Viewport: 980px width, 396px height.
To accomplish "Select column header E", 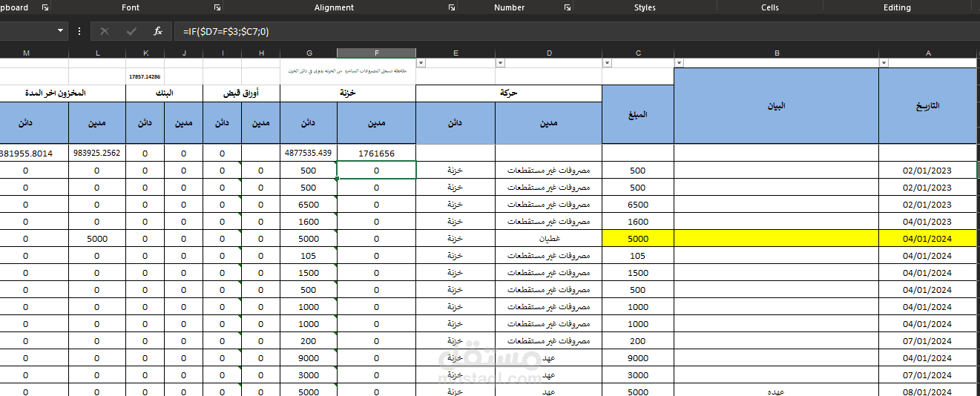I will click(456, 53).
